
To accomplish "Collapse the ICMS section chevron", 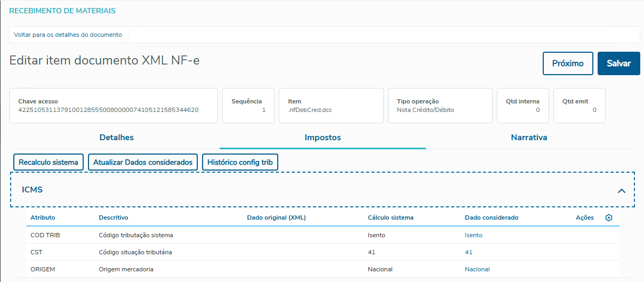I will coord(621,190).
